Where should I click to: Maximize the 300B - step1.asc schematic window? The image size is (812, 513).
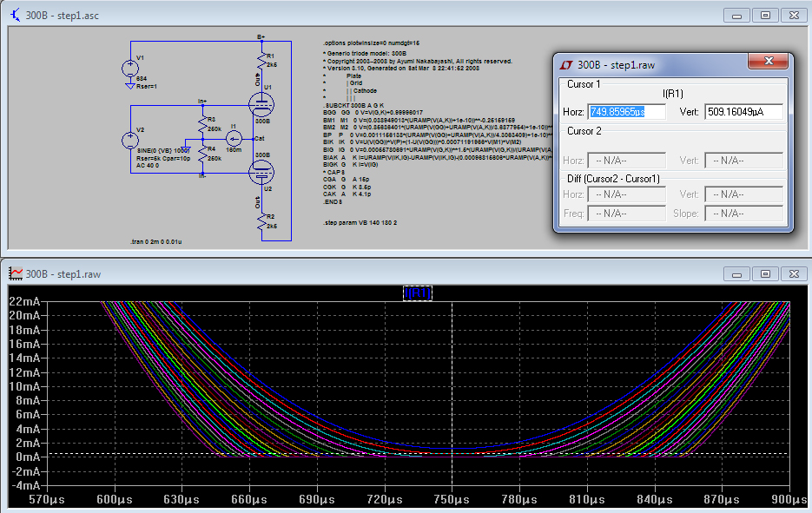coord(764,15)
